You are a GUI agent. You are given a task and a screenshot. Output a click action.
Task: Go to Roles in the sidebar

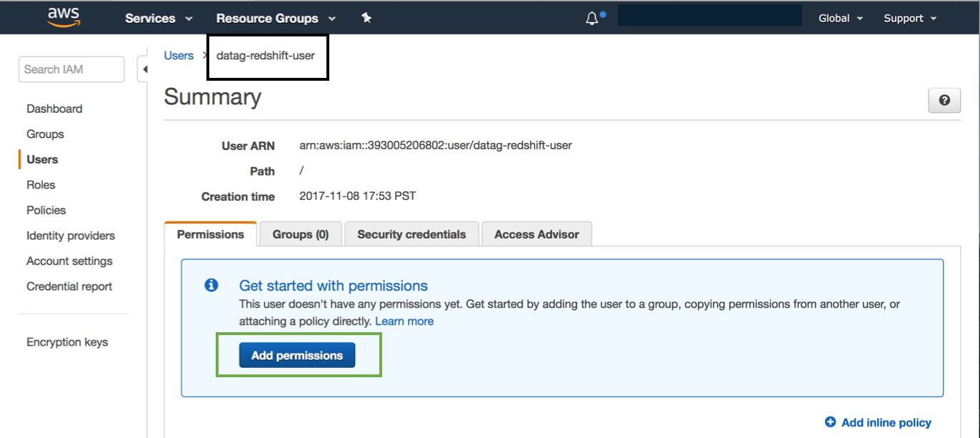pos(41,185)
